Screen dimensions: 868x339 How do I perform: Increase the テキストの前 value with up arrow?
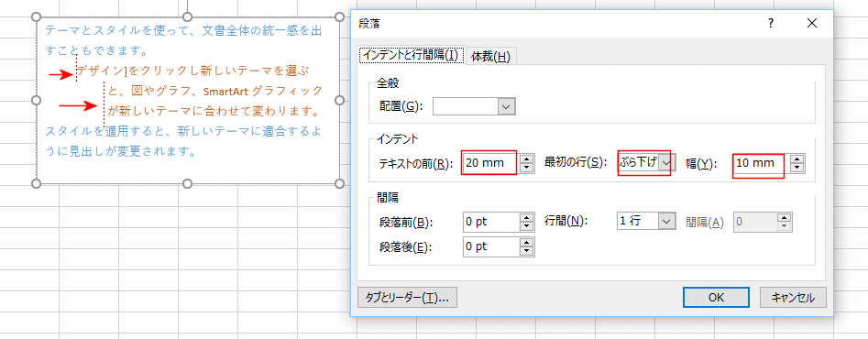(x=528, y=159)
